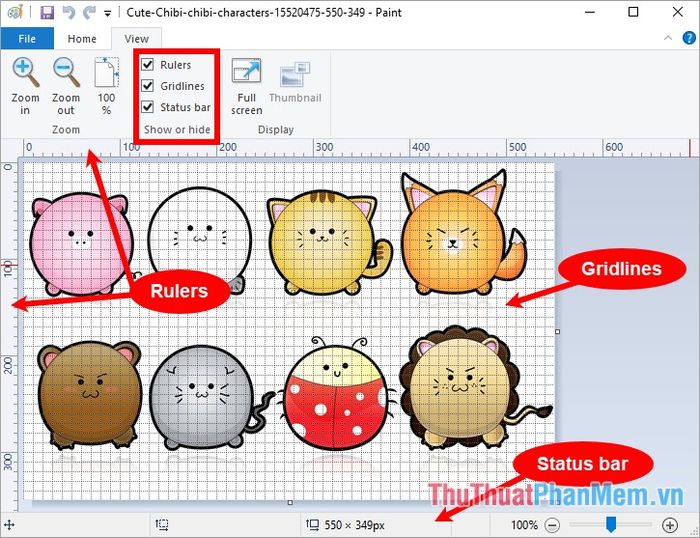
Task: Click the image dimensions icon in status bar
Action: point(312,525)
